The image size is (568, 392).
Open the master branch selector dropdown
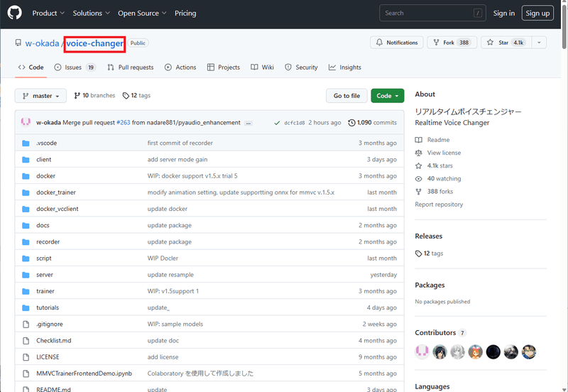point(40,96)
